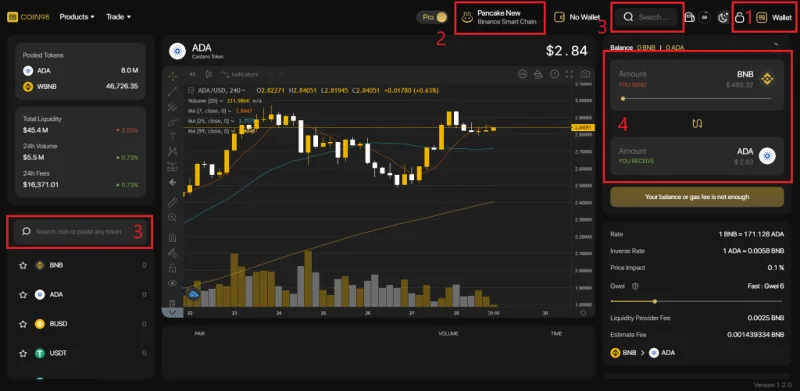
Task: Adjust the Gwei speed slider
Action: [x=696, y=301]
